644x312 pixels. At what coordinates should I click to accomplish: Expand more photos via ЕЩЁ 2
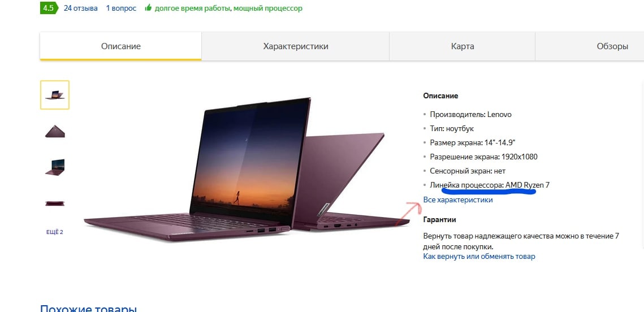pos(55,232)
